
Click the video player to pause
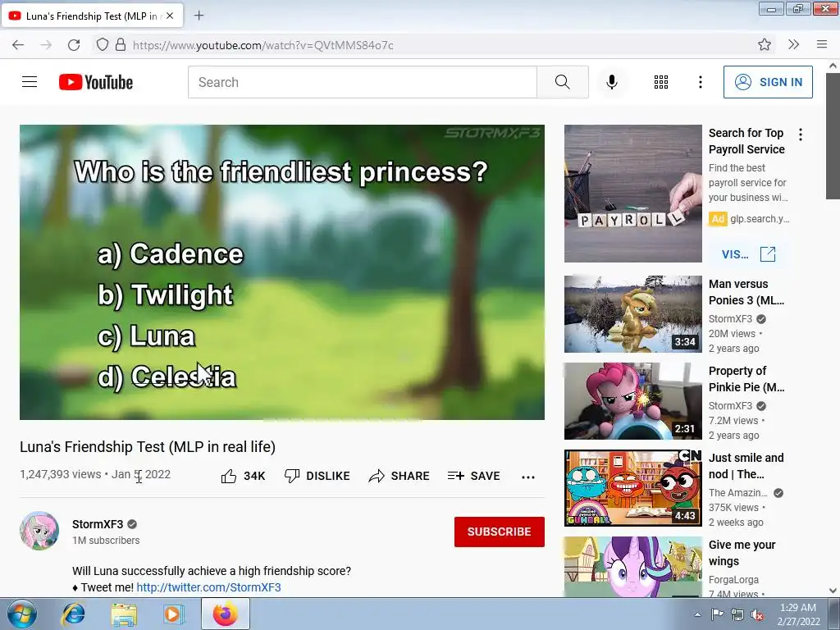tap(282, 272)
